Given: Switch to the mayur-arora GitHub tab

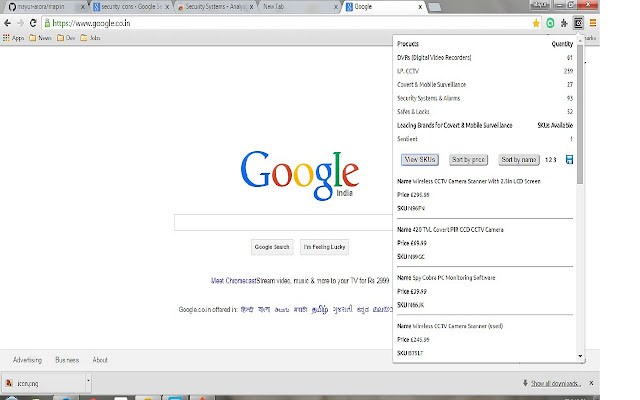Looking at the screenshot, I should click(45, 7).
